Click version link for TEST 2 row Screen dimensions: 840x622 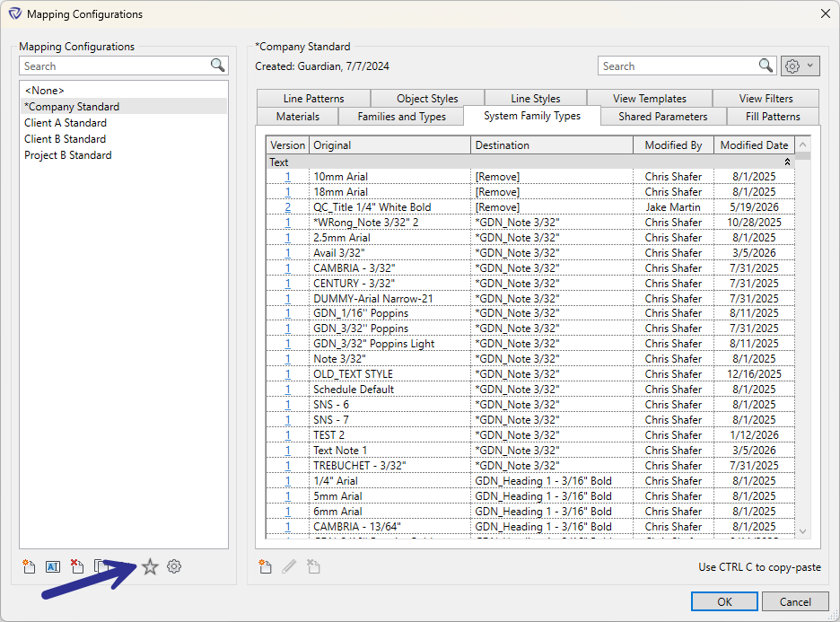[288, 435]
